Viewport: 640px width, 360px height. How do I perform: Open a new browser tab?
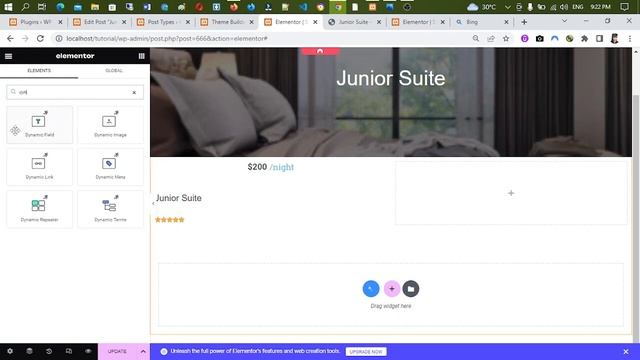tap(524, 22)
